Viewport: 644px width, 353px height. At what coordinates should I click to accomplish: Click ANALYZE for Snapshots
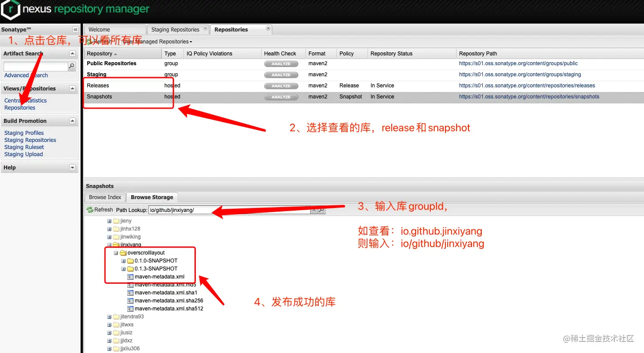pyautogui.click(x=281, y=97)
